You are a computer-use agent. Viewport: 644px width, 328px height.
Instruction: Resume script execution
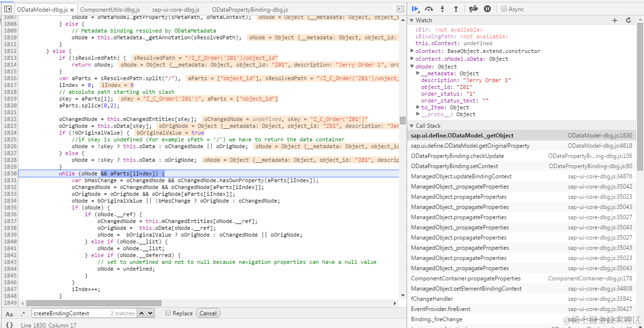(415, 9)
